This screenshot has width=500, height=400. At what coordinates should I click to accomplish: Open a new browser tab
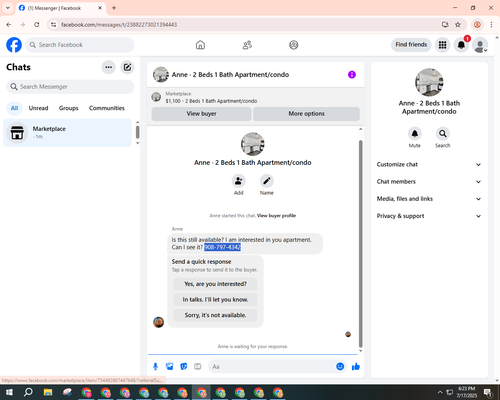click(114, 8)
